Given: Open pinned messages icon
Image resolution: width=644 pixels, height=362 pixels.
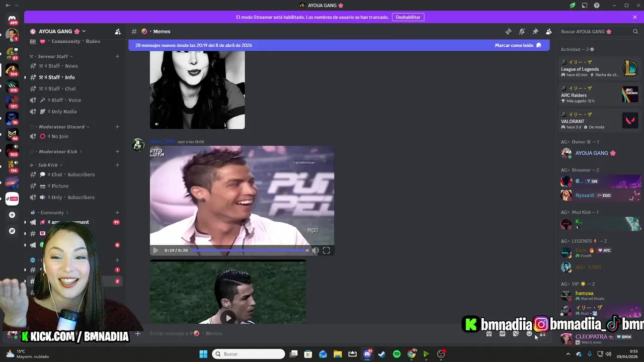Looking at the screenshot, I should point(535,31).
